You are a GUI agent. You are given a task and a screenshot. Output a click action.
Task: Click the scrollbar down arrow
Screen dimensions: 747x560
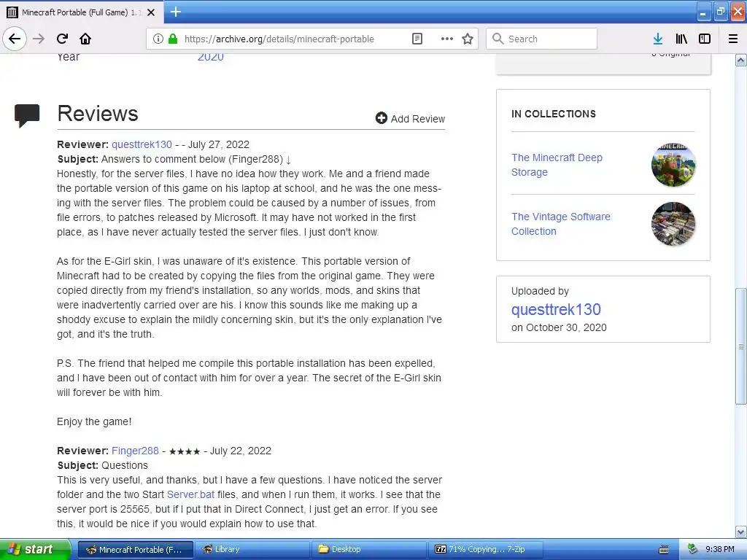pyautogui.click(x=740, y=532)
